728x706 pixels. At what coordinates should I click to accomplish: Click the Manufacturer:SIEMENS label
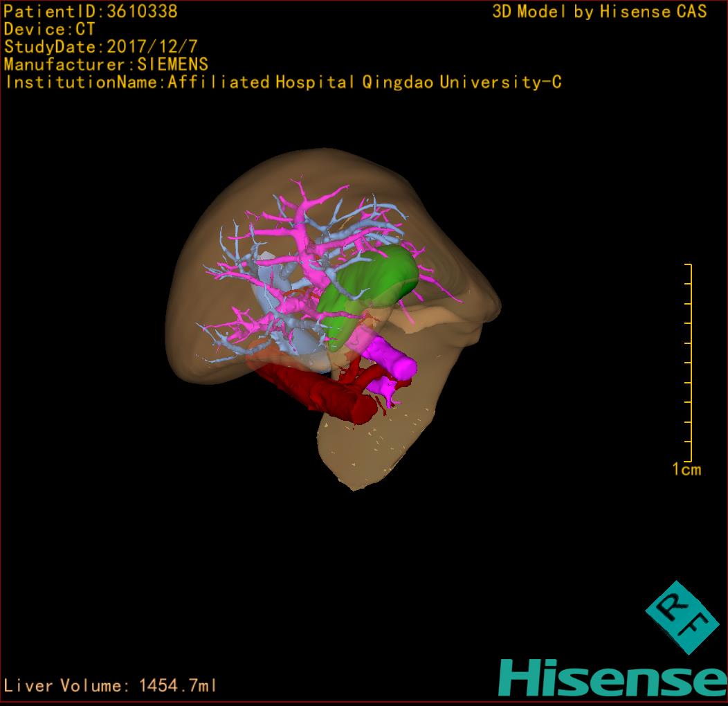coord(106,64)
